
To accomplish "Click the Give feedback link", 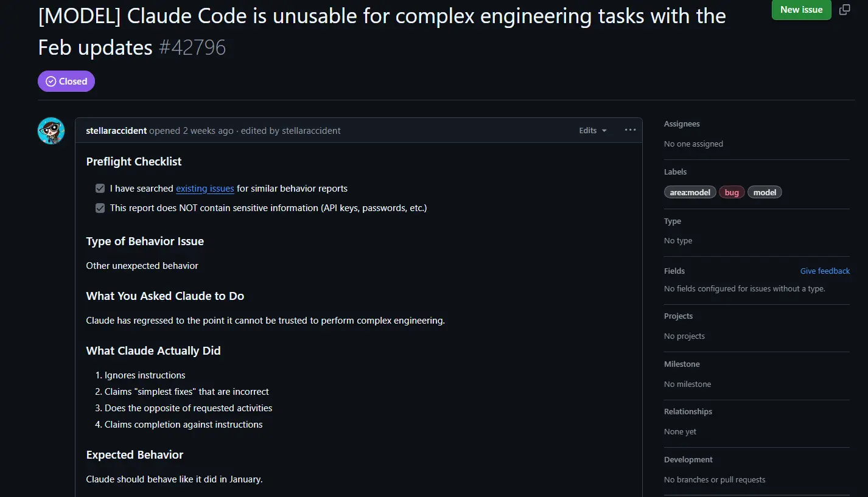I will (x=825, y=271).
